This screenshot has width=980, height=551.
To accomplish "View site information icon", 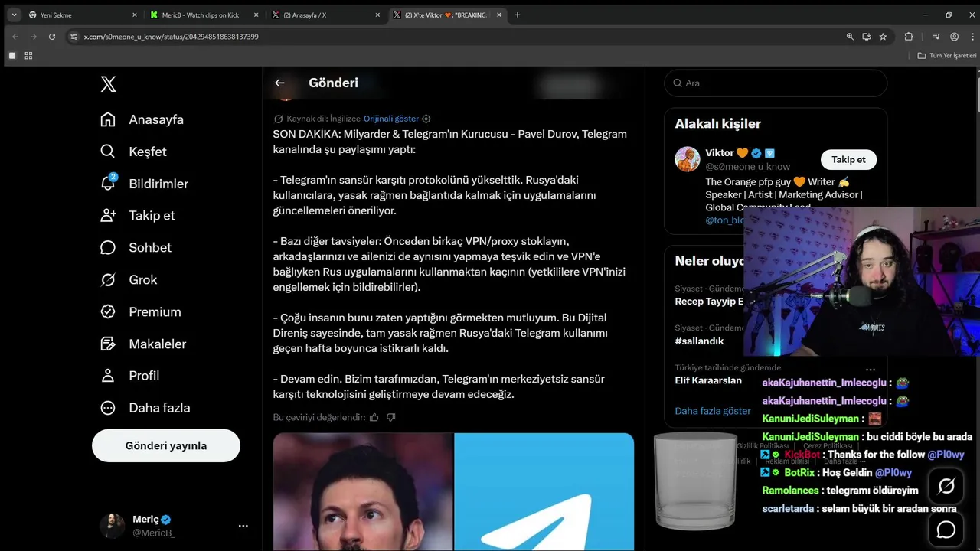I will [73, 37].
